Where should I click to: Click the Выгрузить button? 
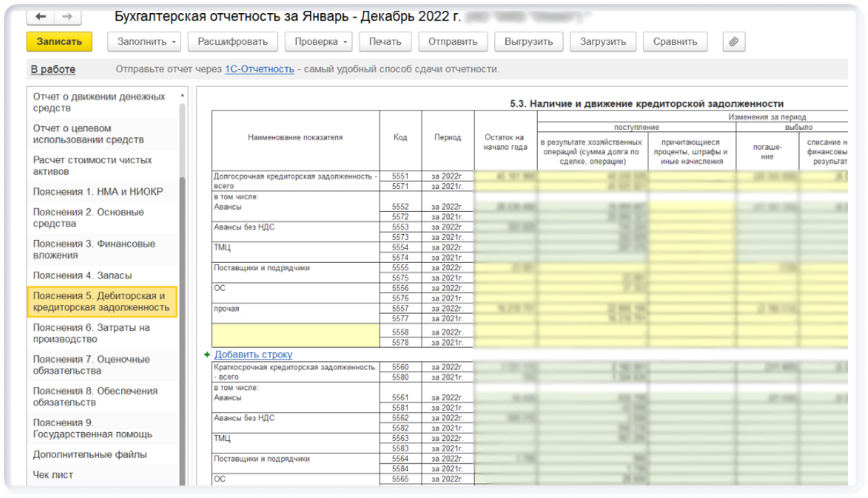pos(528,42)
